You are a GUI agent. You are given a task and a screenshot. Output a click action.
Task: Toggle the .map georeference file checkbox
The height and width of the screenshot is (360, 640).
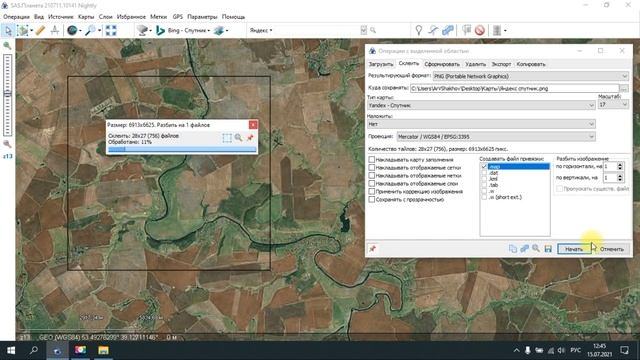484,167
